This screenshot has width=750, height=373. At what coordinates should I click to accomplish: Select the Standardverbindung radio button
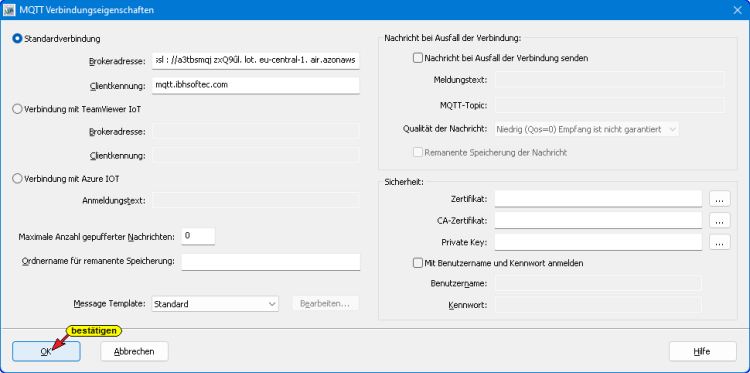pyautogui.click(x=17, y=39)
